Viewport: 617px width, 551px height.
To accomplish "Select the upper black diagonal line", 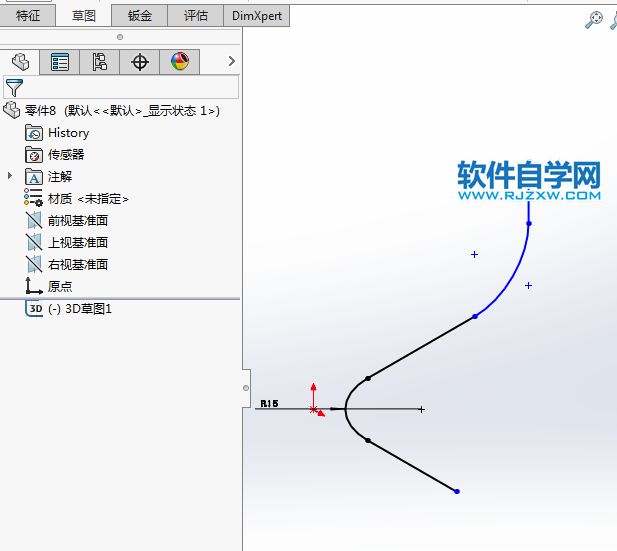I will pyautogui.click(x=421, y=348).
